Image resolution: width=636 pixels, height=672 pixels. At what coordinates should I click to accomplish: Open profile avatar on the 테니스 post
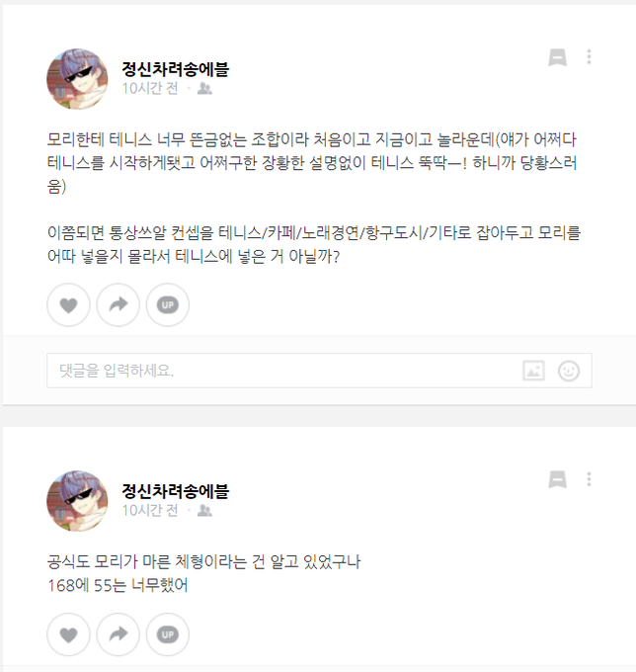pos(77,79)
